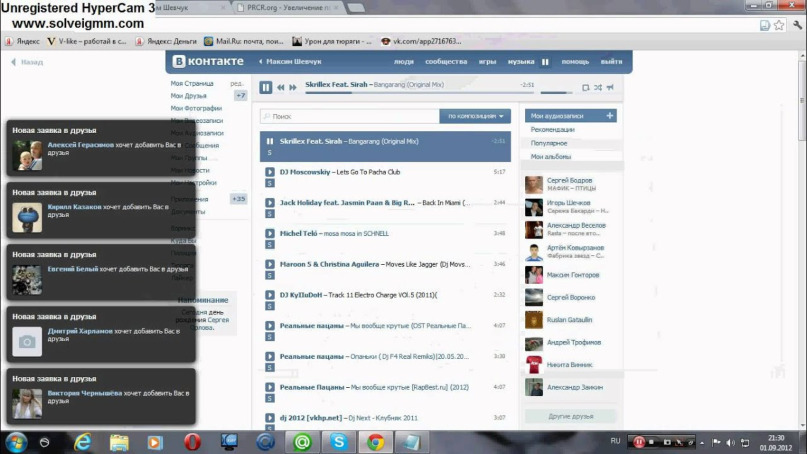
Task: Click the S icon under DJ Moscowskiy track
Action: point(270,183)
